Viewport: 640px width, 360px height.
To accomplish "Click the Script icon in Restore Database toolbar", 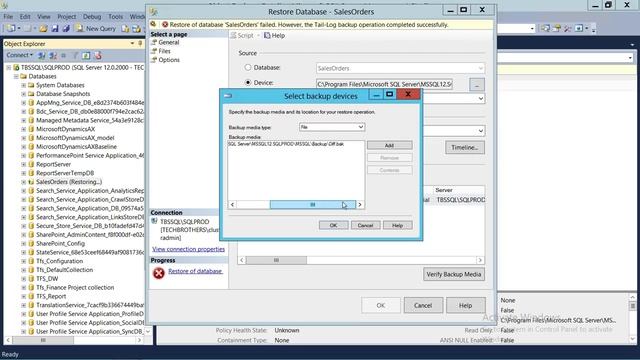I will pos(233,36).
